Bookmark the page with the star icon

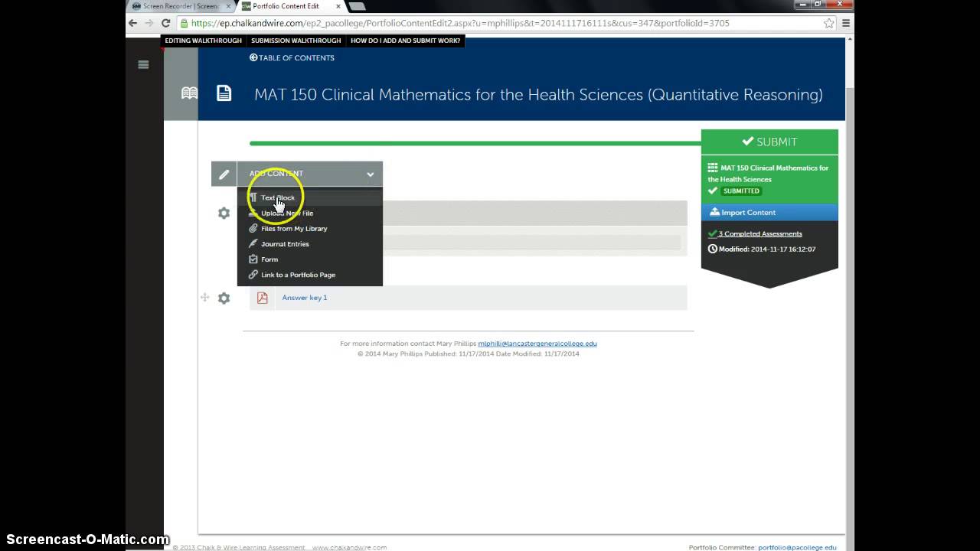828,23
